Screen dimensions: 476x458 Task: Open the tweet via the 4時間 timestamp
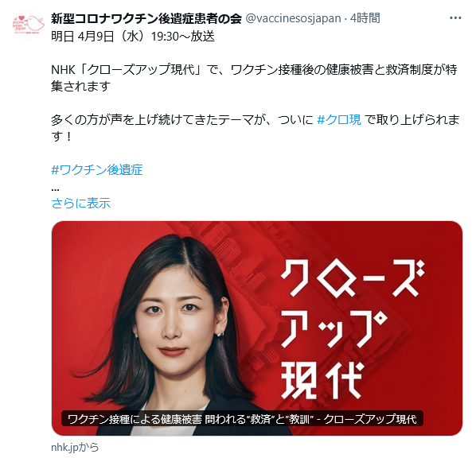365,18
